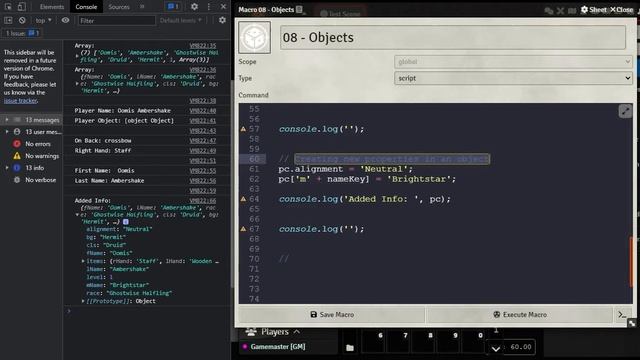
Task: Toggle the device toolbar icon in DevTools
Action: [22, 7]
